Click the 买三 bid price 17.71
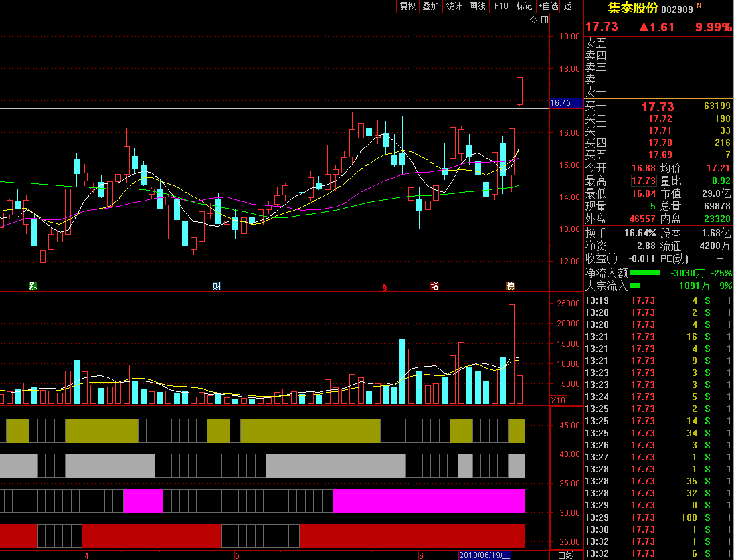 (x=660, y=130)
